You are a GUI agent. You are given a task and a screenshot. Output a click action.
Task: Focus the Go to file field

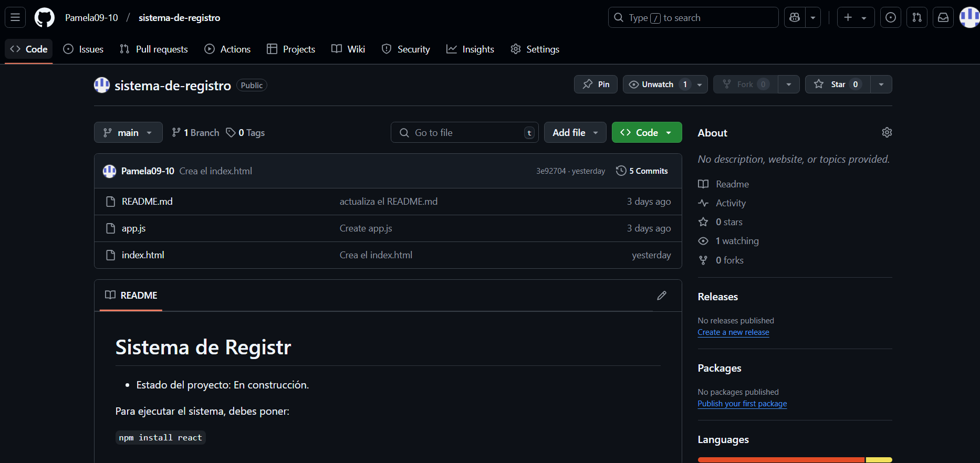465,132
